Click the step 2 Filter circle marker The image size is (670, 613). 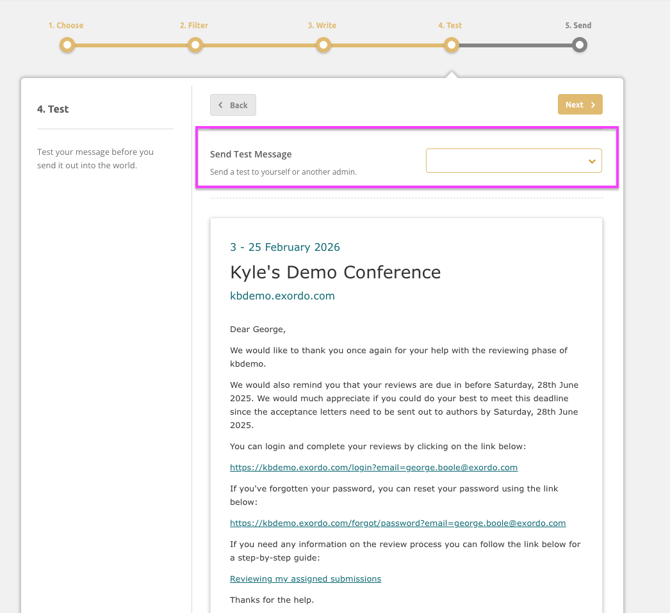coord(195,45)
